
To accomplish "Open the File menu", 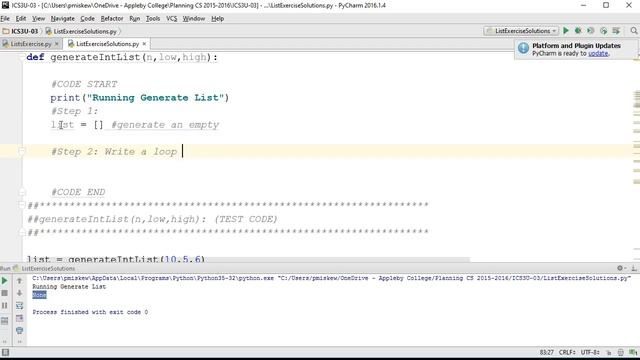I will 5,18.
